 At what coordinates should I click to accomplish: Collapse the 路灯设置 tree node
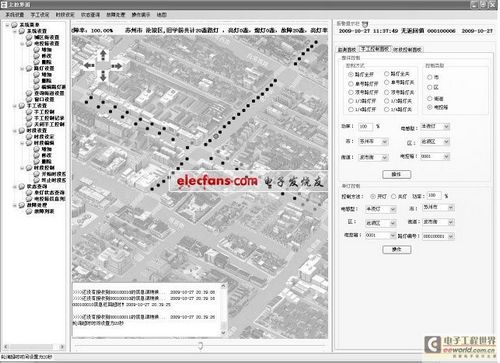point(22,69)
